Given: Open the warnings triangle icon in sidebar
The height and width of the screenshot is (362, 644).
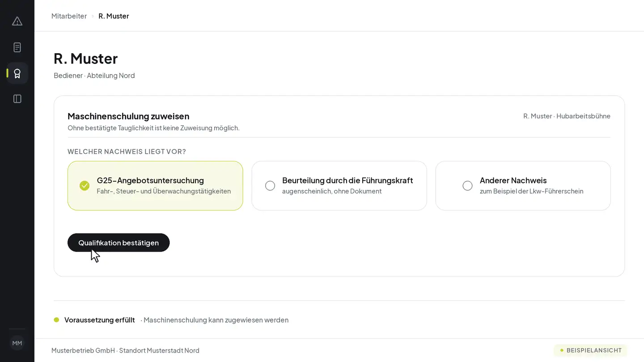Looking at the screenshot, I should click(17, 21).
